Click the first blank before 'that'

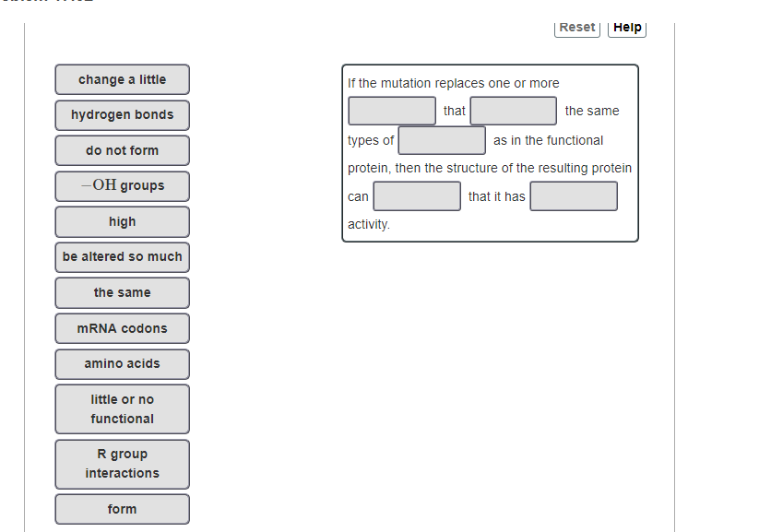coord(391,111)
